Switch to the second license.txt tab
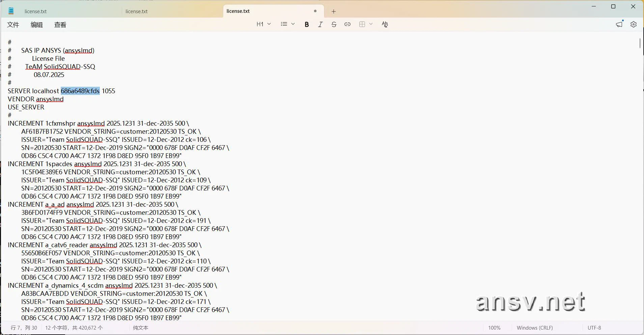644x335 pixels. 137,11
